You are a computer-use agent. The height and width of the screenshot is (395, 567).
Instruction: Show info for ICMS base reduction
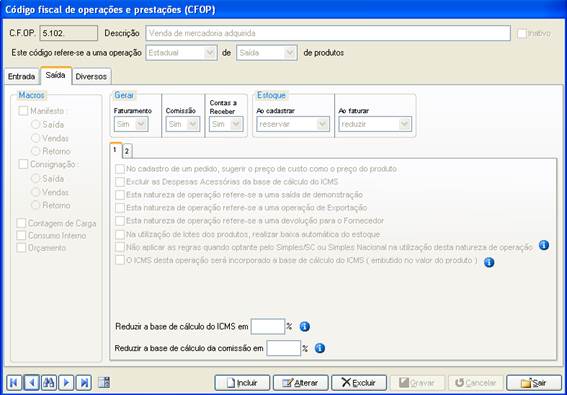[305, 327]
